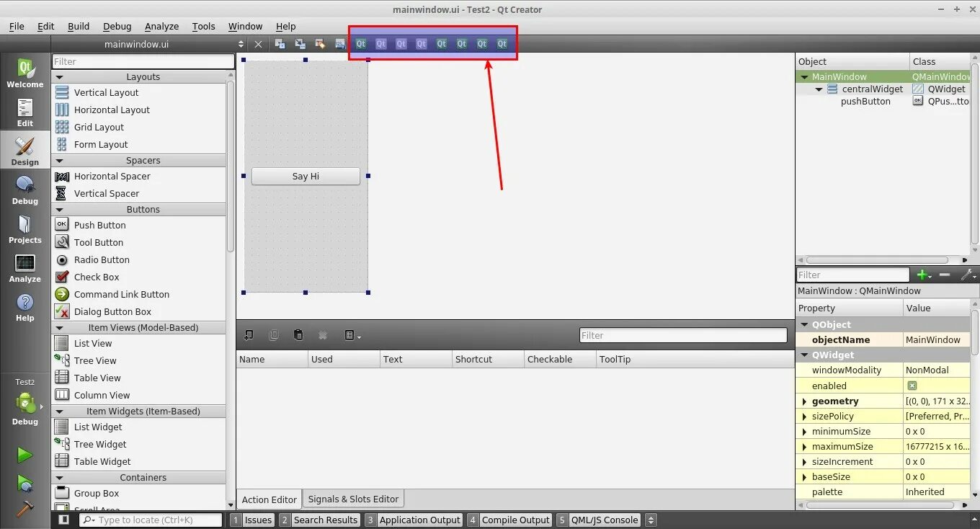This screenshot has height=529, width=980.
Task: Open the Build menu
Action: [x=79, y=26]
